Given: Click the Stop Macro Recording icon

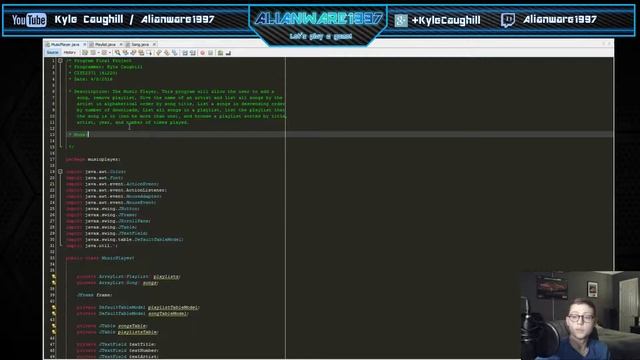Looking at the screenshot, I should pos(210,53).
